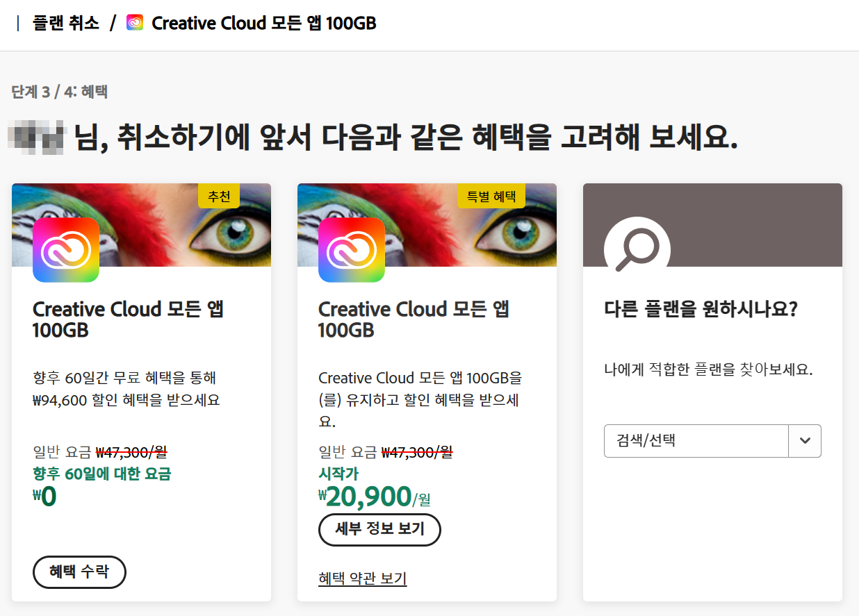Click the ₩20,900/월 price text
859x616 pixels.
coord(375,497)
